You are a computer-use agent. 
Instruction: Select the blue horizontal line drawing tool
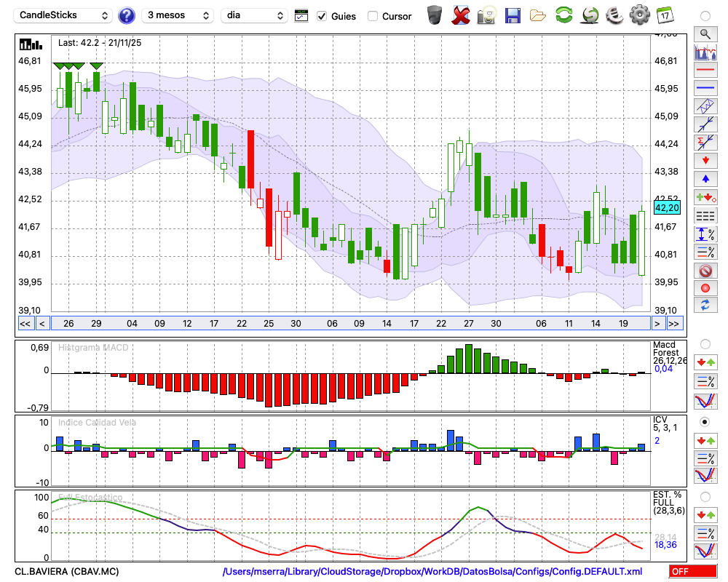pyautogui.click(x=705, y=88)
